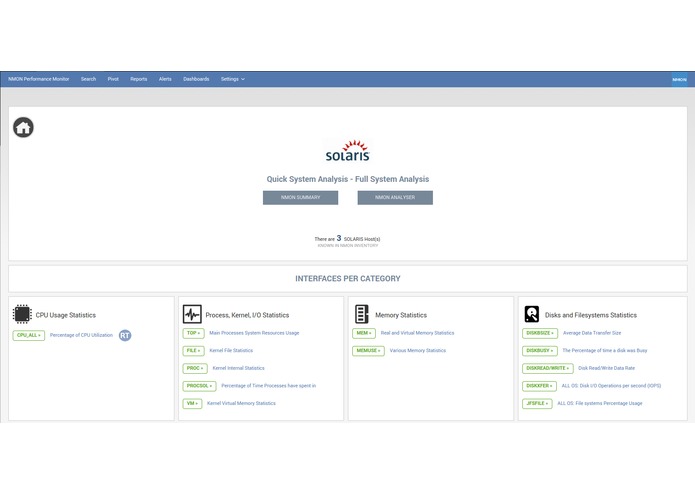Go to the home page icon
Screen dimensions: 695x494
[23, 128]
